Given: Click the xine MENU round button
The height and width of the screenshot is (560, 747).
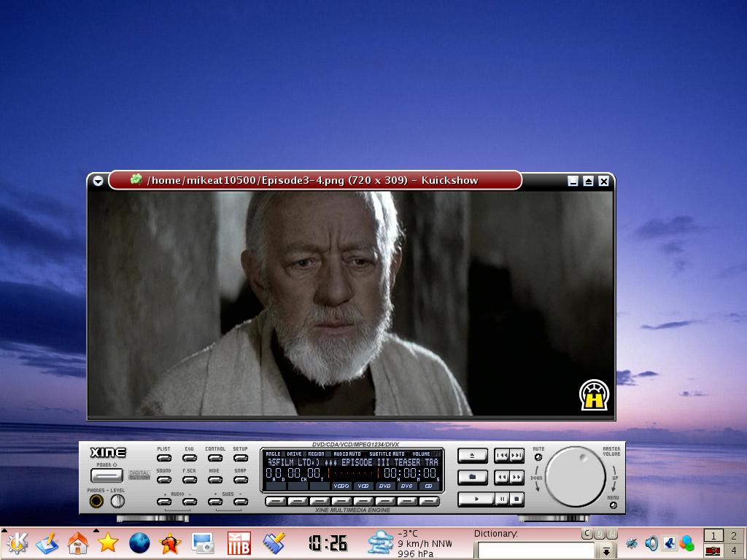Looking at the screenshot, I should pos(613,505).
